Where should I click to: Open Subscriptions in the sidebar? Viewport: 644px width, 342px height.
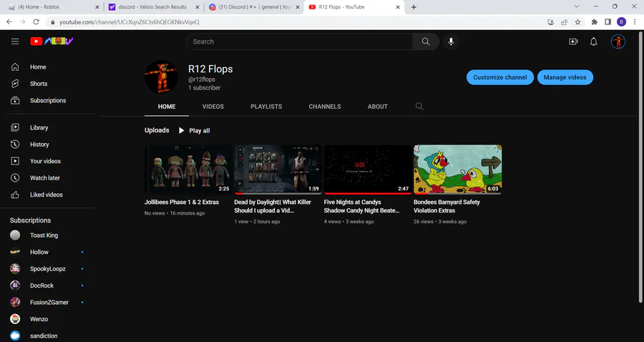click(49, 101)
